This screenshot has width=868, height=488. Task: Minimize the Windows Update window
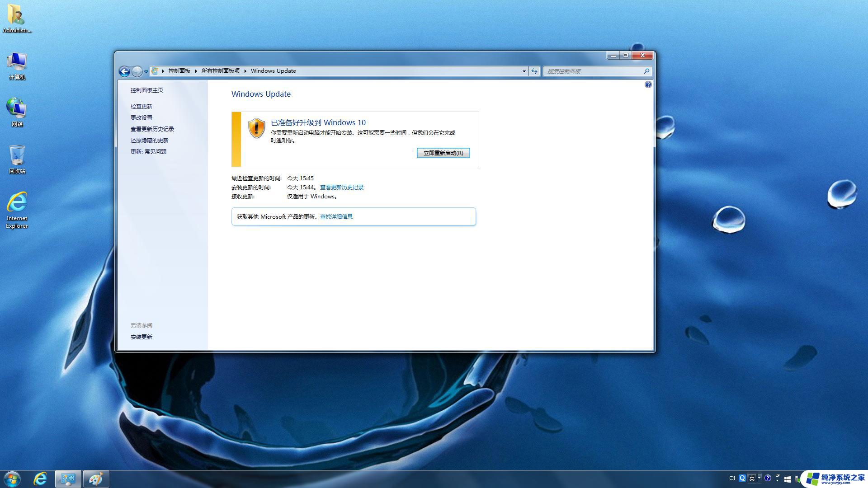pos(613,56)
